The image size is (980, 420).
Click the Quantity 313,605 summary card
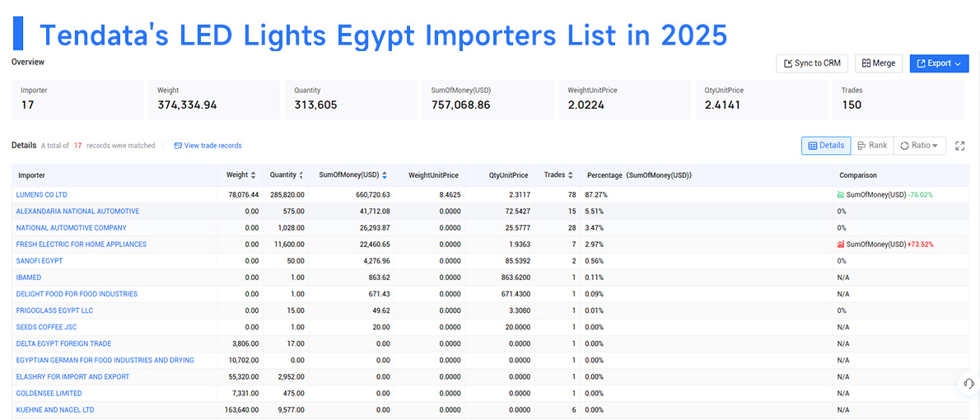(352, 99)
